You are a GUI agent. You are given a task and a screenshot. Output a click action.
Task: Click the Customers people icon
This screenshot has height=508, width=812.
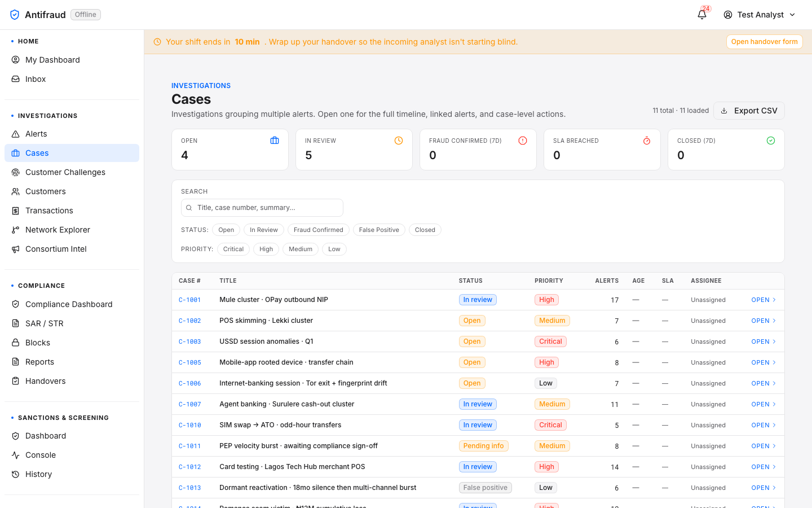click(x=16, y=191)
